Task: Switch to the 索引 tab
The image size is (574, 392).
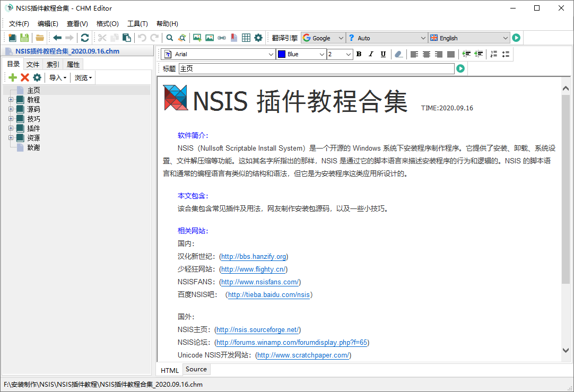Action: pyautogui.click(x=53, y=64)
